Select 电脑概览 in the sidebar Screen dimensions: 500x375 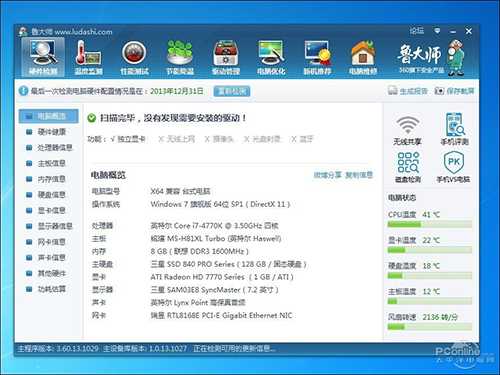[x=49, y=116]
